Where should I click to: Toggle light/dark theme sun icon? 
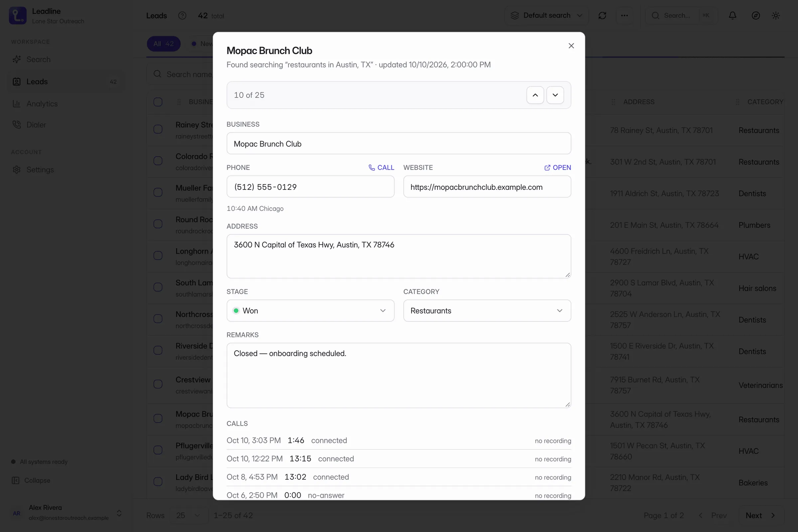click(x=776, y=16)
